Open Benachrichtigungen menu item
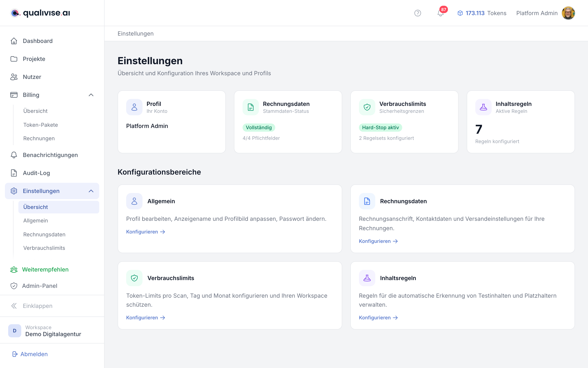The height and width of the screenshot is (368, 588). point(52,155)
